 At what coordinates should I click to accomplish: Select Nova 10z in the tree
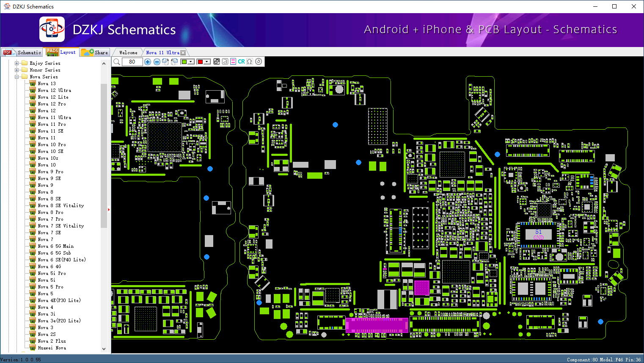[x=48, y=158]
